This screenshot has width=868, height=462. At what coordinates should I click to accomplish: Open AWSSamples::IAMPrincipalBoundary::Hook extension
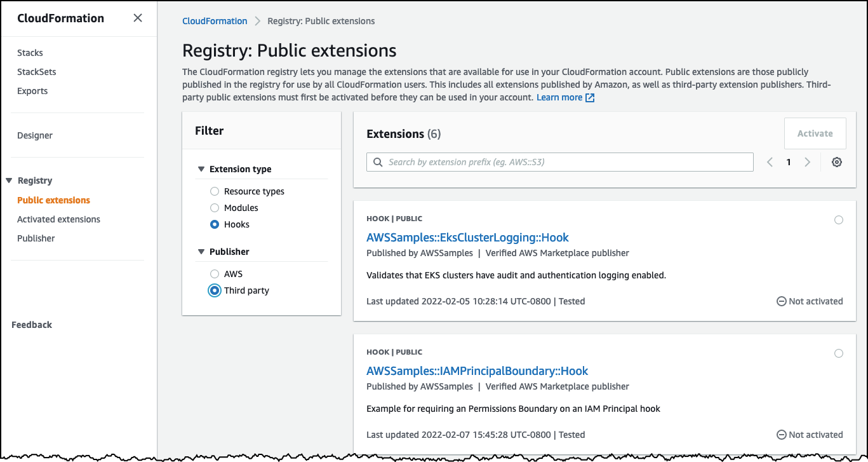coord(477,371)
